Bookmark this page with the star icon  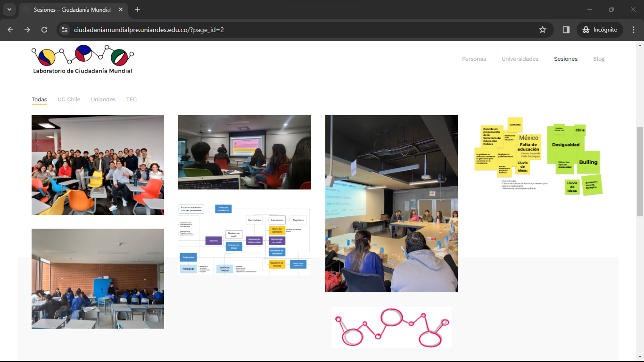543,30
